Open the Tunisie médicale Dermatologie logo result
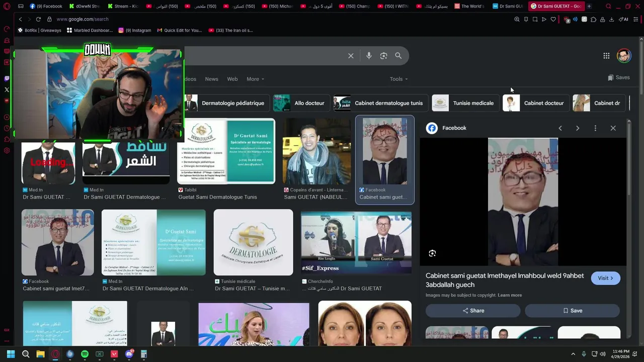Image resolution: width=644 pixels, height=362 pixels. 253,242
